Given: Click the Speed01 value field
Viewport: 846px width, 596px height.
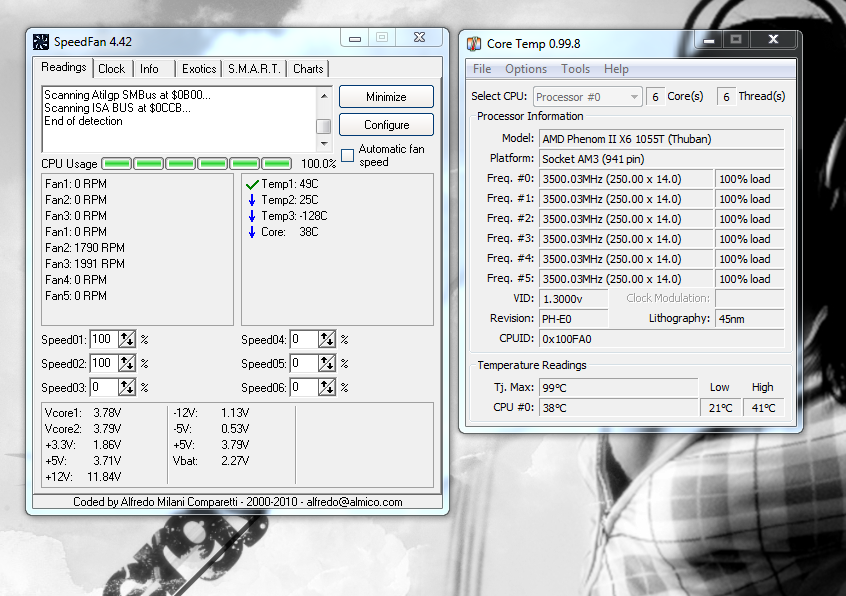Looking at the screenshot, I should click(104, 339).
